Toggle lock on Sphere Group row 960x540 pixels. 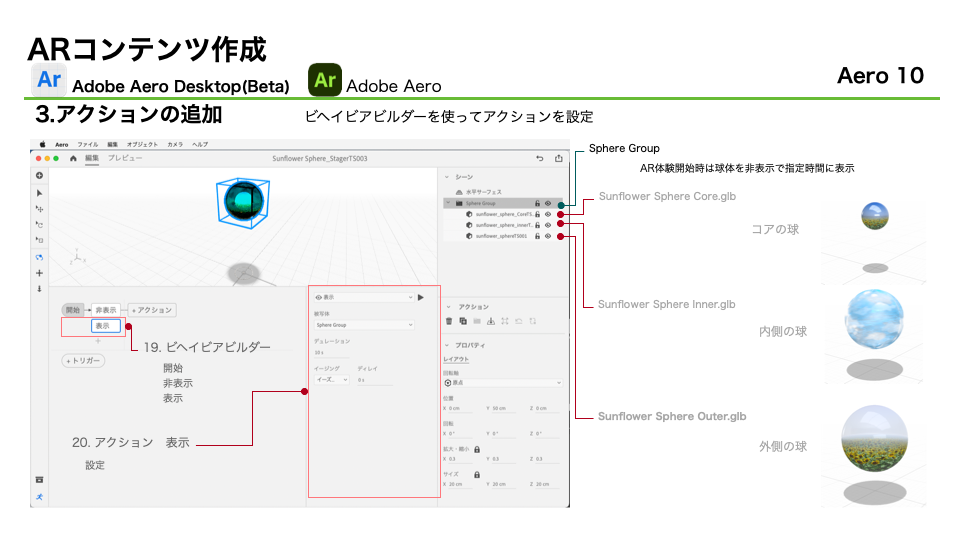tap(538, 203)
